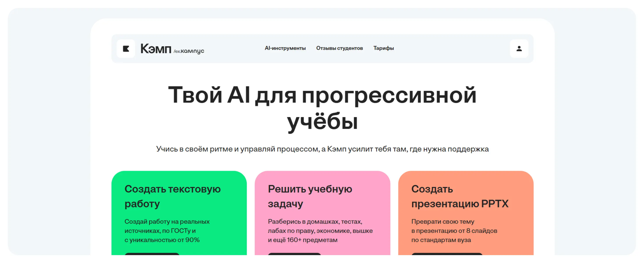Click the green card description about ГОСТ
Screen dimensions: 644x263
tap(167, 231)
